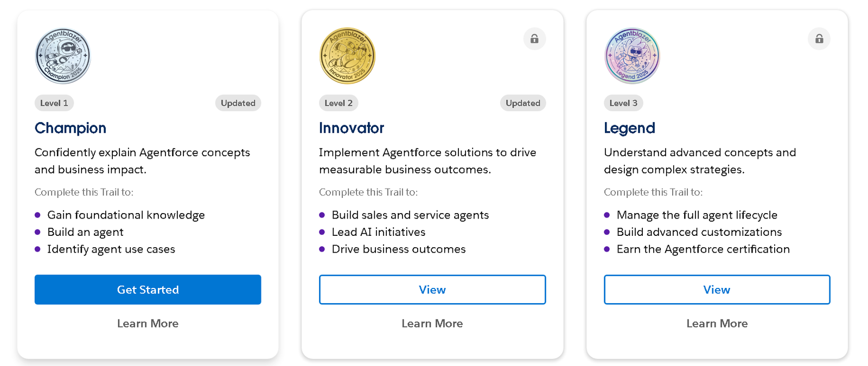Open the Innovator trail heading
The image size is (868, 366).
tap(352, 128)
